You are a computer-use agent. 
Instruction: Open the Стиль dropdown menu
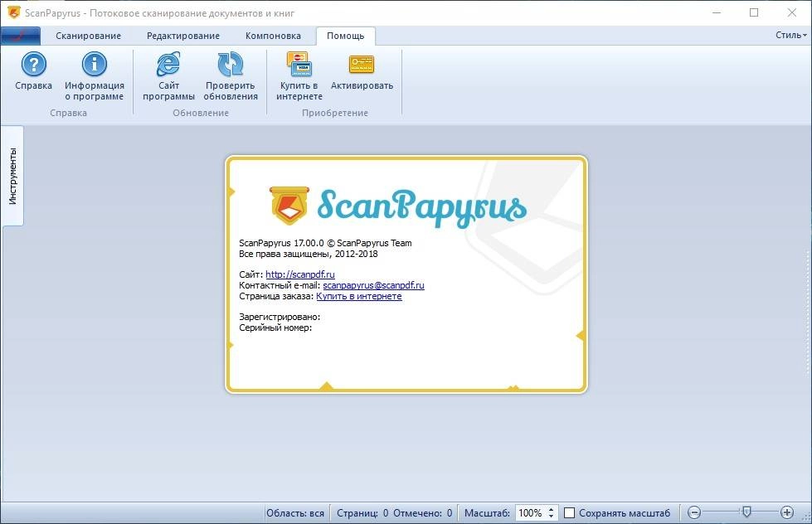pos(790,35)
